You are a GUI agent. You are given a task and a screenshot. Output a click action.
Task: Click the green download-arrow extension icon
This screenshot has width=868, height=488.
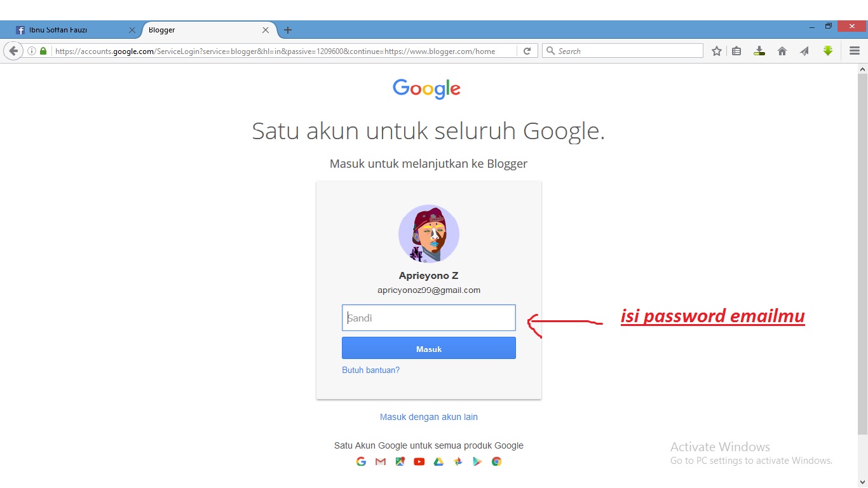827,51
